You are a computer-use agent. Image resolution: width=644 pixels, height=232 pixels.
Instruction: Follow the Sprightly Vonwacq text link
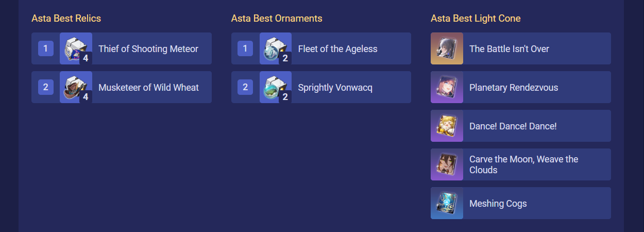click(335, 88)
